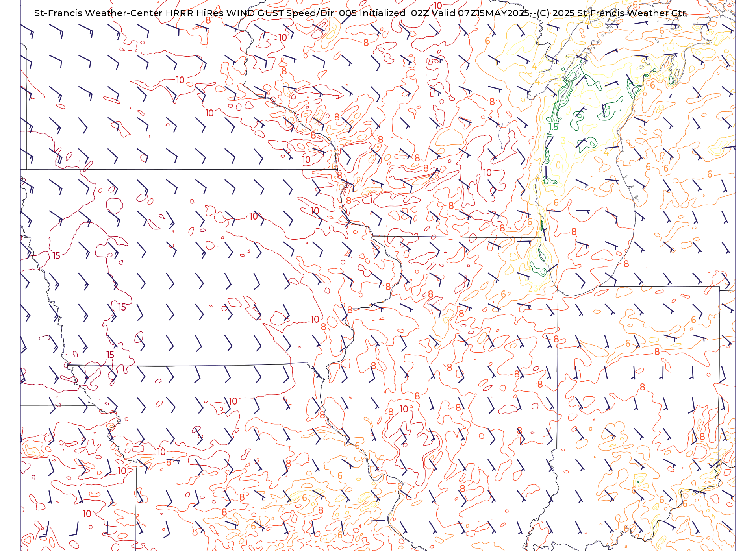Click the 'Valid 07Z15MAY2025' time text
The image size is (756, 551).
click(x=480, y=13)
